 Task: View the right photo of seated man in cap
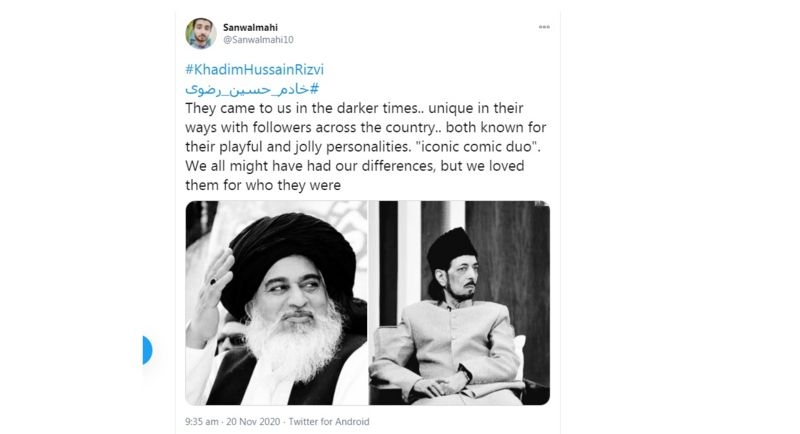pyautogui.click(x=459, y=303)
